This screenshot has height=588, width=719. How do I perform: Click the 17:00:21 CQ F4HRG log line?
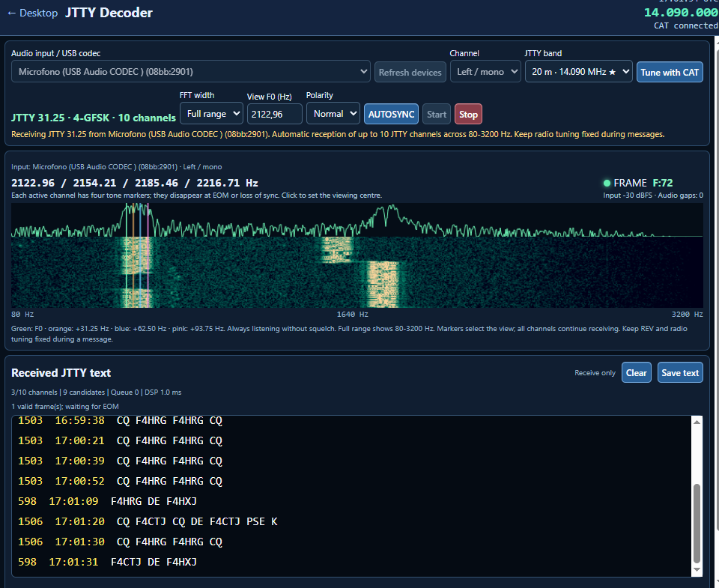pyautogui.click(x=120, y=440)
